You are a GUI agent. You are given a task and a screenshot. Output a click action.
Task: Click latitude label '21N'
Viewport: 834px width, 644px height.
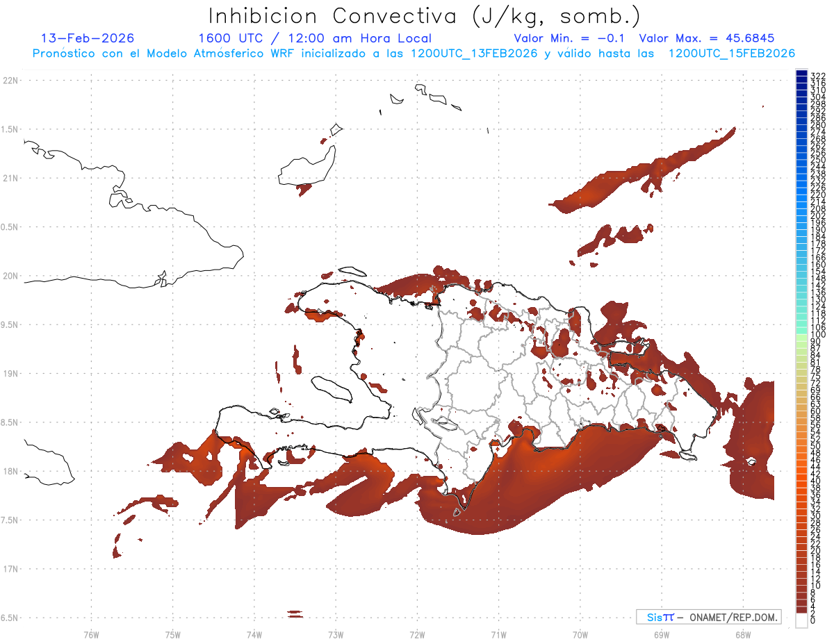pyautogui.click(x=10, y=179)
